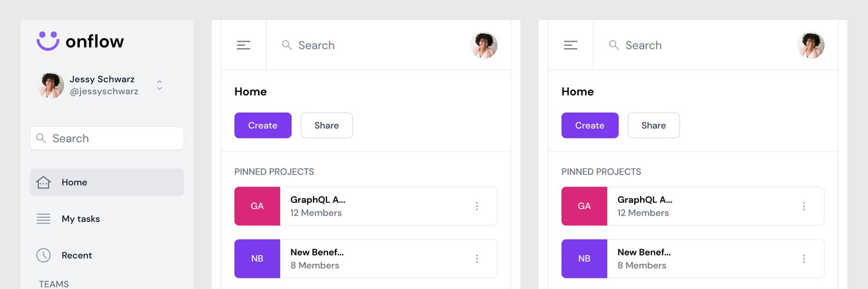Image resolution: width=868 pixels, height=289 pixels.
Task: Go to Home in sidebar navigation
Action: (107, 182)
